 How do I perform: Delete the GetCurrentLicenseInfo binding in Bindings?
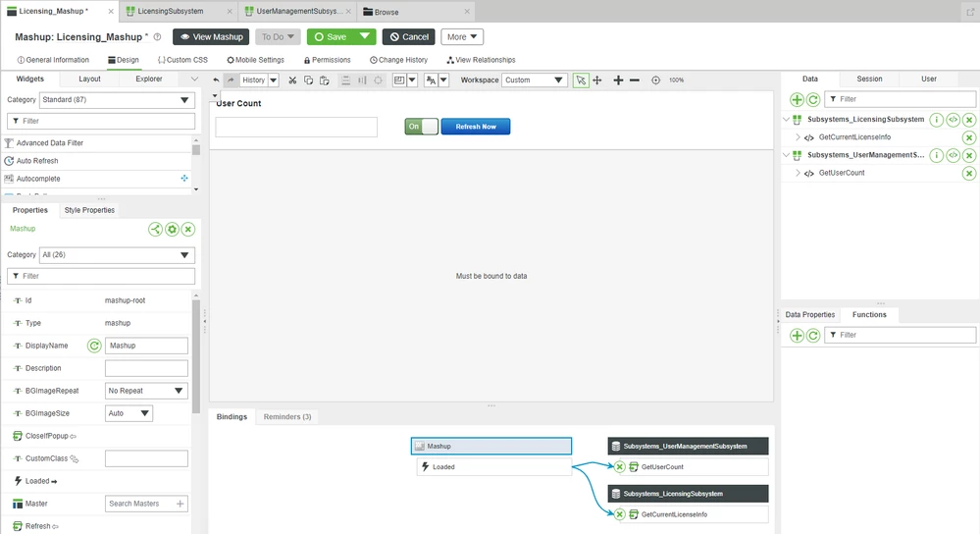point(619,514)
